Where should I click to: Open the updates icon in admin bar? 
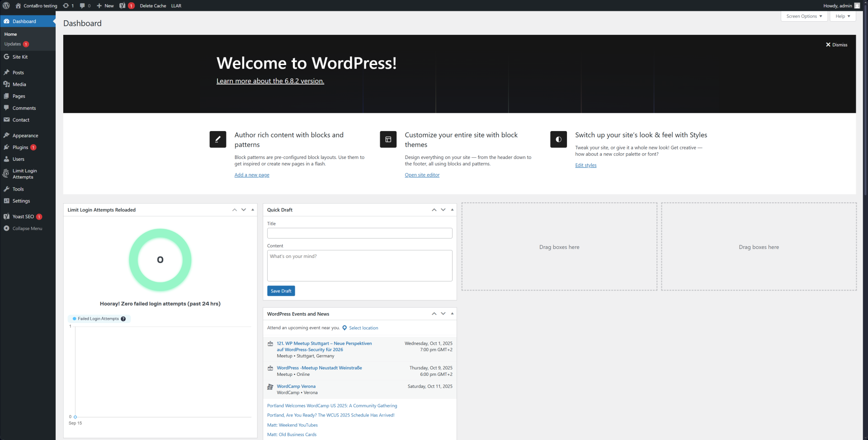click(68, 5)
